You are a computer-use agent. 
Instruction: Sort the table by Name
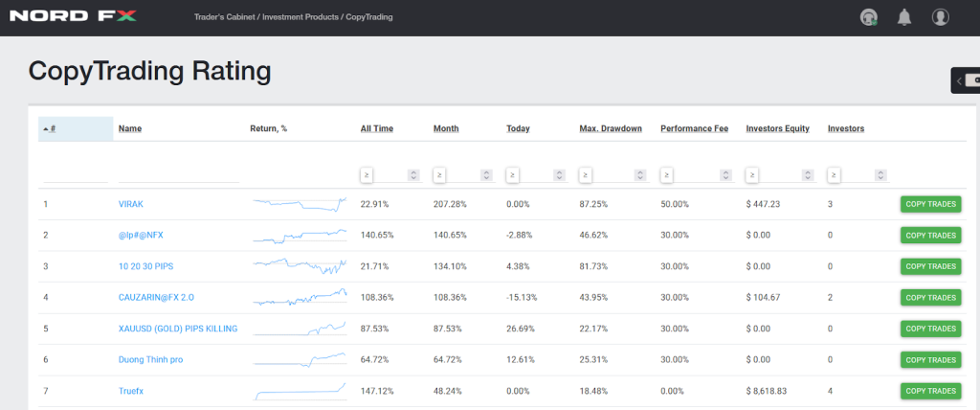[130, 128]
